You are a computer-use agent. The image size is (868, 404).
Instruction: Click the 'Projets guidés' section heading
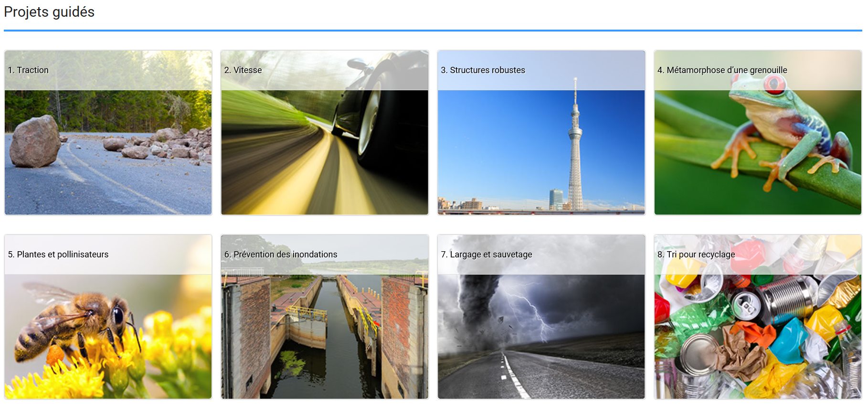coord(49,12)
